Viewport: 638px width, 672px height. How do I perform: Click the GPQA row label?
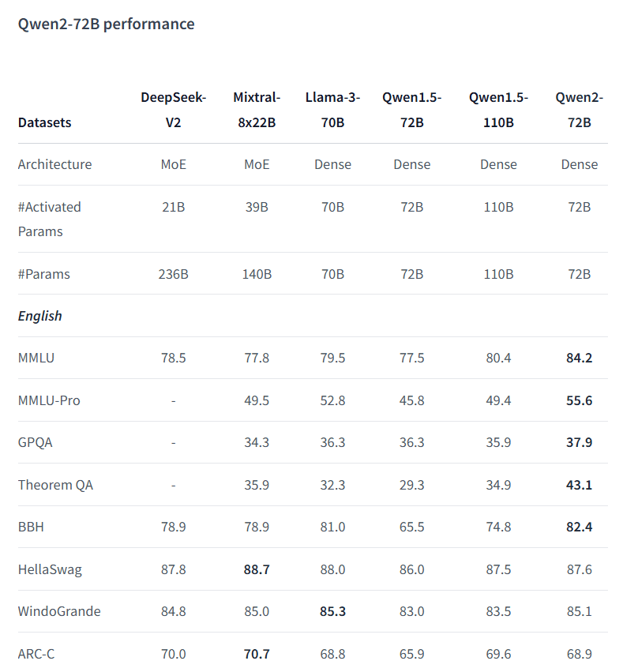click(x=36, y=442)
